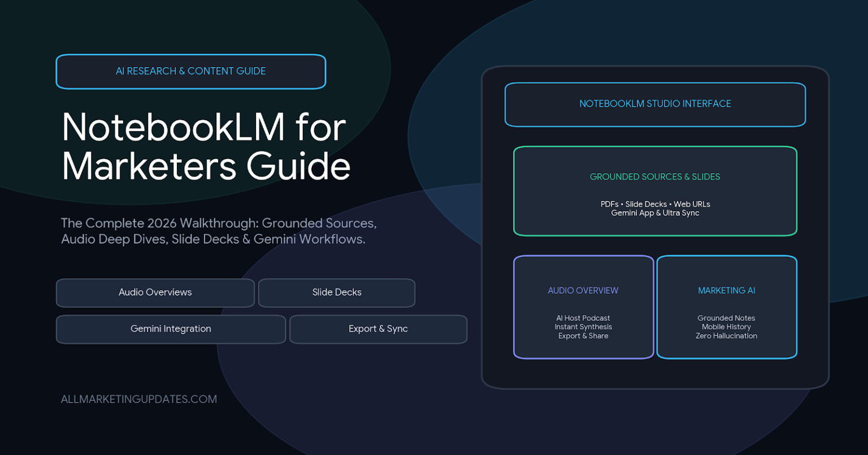The height and width of the screenshot is (455, 868).
Task: Open the allmarketingupdates.com link
Action: click(139, 399)
